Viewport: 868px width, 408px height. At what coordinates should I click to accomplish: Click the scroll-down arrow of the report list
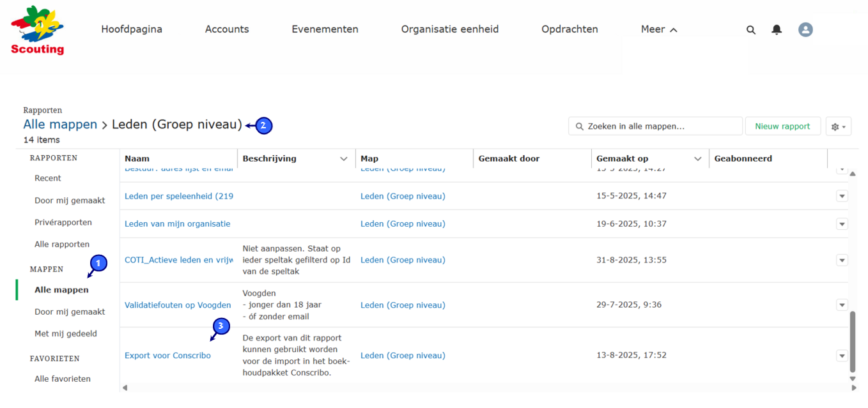[x=852, y=379]
